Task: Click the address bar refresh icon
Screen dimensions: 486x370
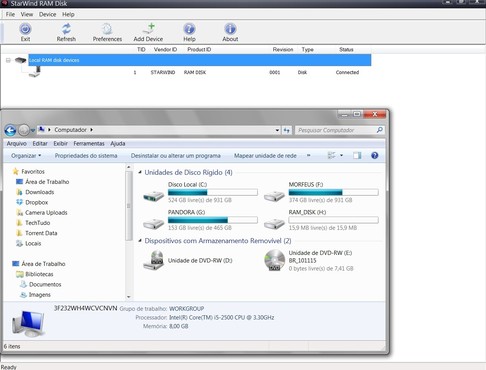Action: (287, 130)
